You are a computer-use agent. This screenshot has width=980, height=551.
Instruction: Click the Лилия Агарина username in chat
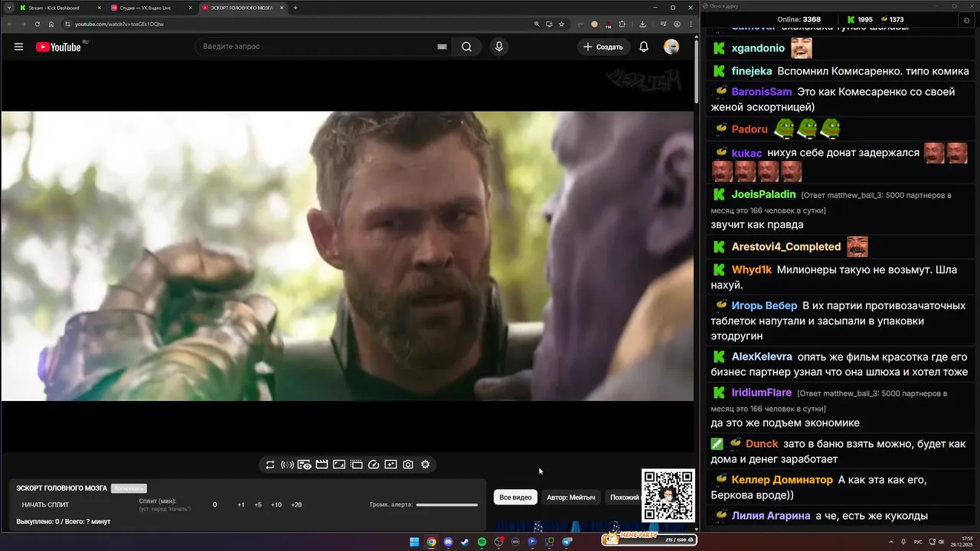771,516
